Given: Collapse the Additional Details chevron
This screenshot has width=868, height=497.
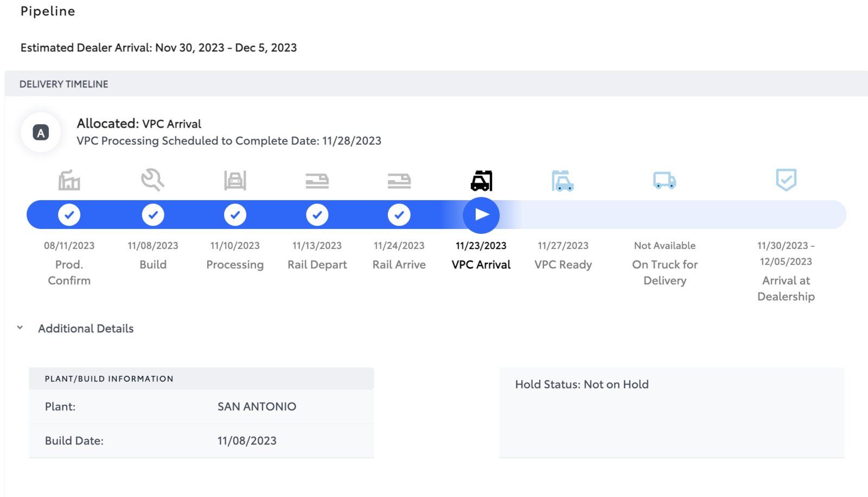Looking at the screenshot, I should [20, 328].
